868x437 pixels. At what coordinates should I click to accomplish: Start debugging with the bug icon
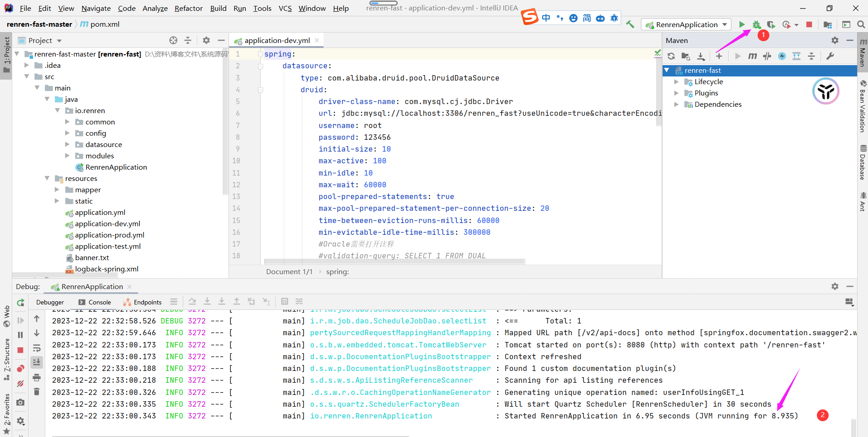(x=756, y=24)
